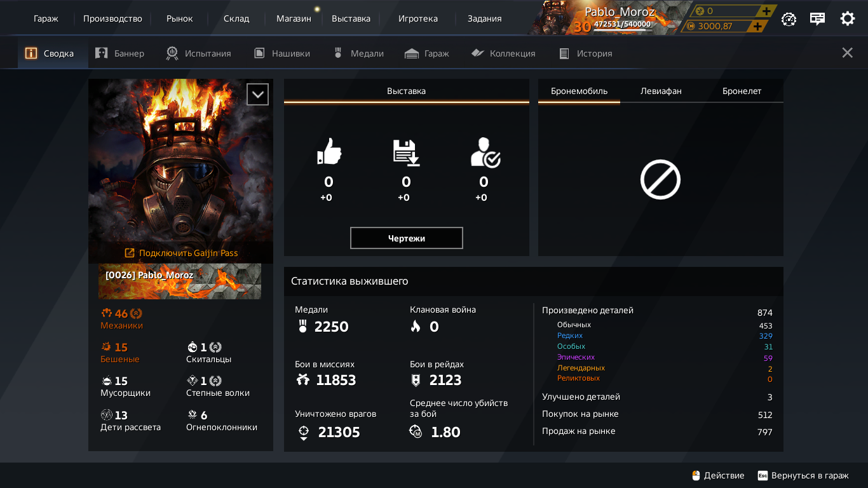Viewport: 868px width, 488px height.
Task: Click the [0026] Pablo_Moroz banner
Action: [x=180, y=281]
